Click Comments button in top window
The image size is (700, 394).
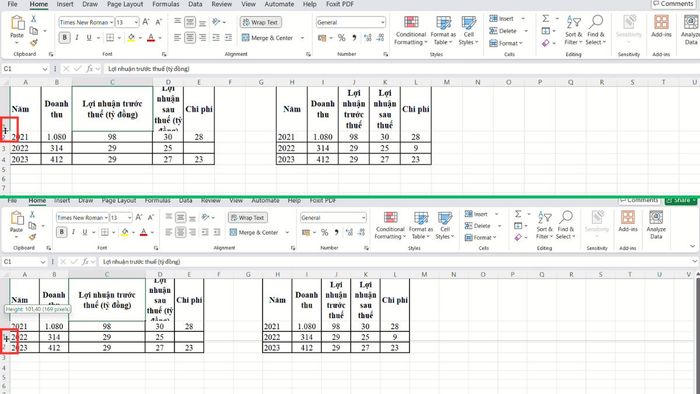(673, 4)
